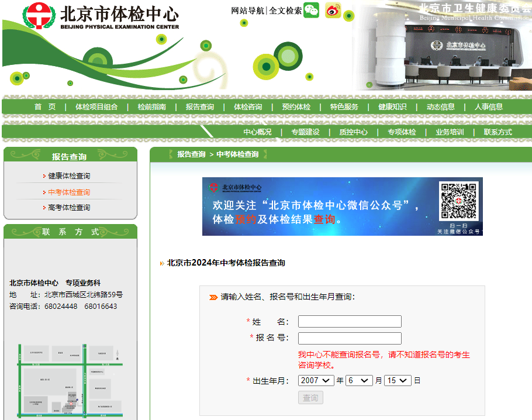
Task: Click into the 姓名 input field
Action: tap(349, 321)
